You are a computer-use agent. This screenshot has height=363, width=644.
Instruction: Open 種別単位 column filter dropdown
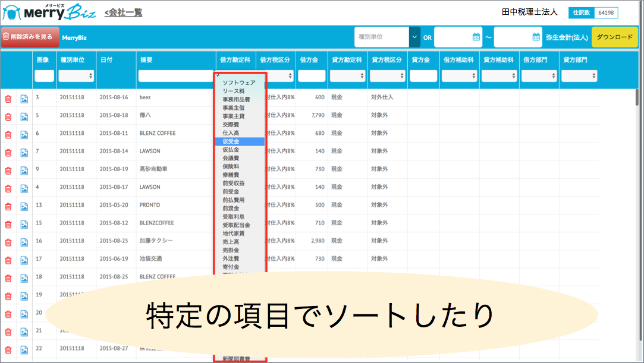76,76
